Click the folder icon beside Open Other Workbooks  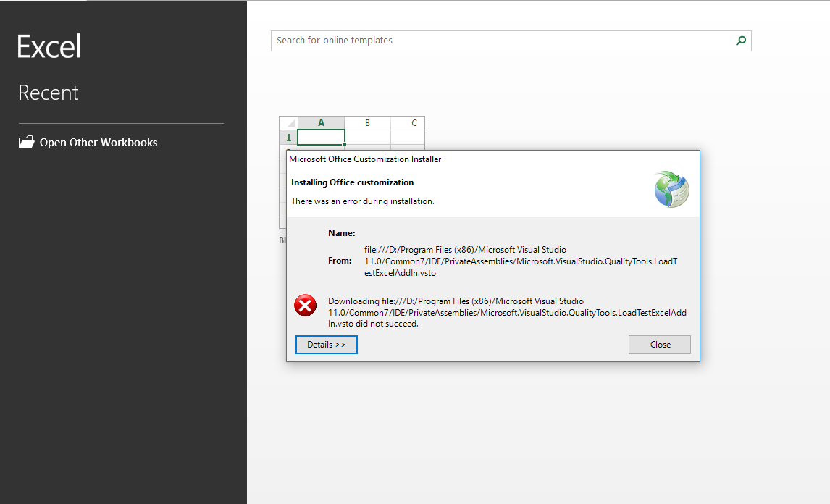click(27, 142)
